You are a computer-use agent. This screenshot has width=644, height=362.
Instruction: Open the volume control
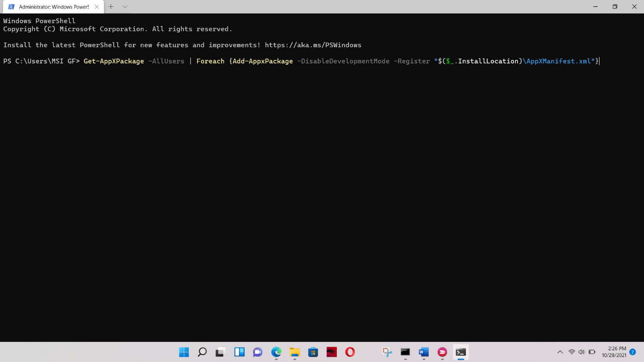pos(581,352)
